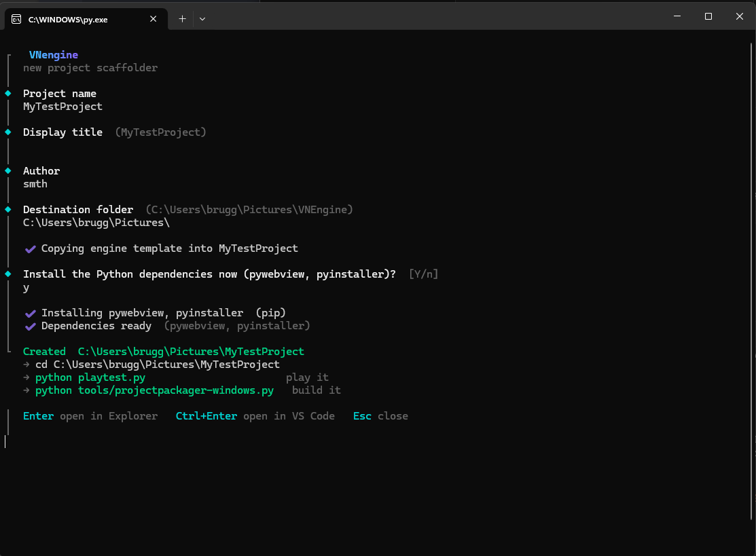Click the 'Display title' prompt label
Image resolution: width=756 pixels, height=556 pixels.
(x=62, y=132)
